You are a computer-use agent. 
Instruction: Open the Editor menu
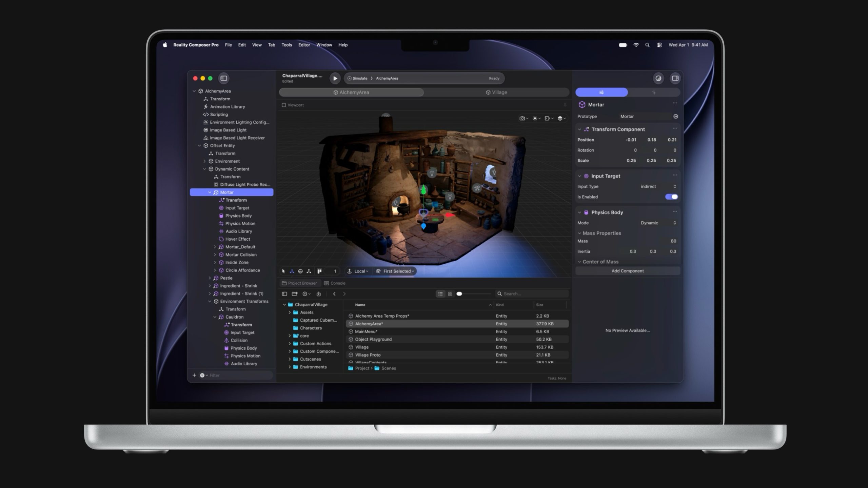click(x=304, y=45)
